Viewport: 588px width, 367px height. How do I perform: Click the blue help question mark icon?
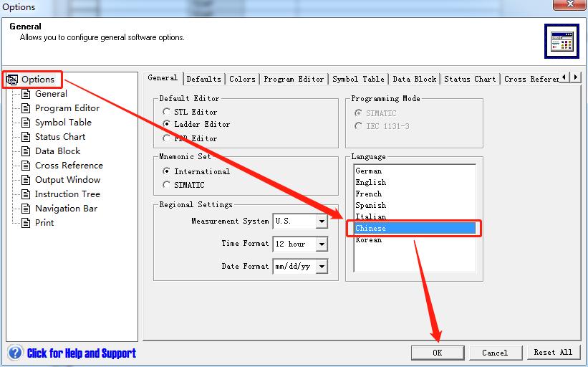tap(15, 353)
